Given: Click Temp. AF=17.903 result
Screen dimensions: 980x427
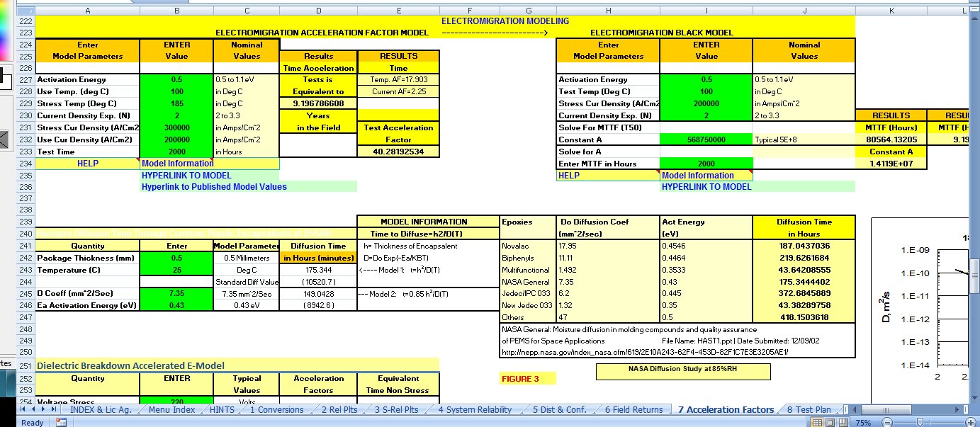Looking at the screenshot, I should coord(399,80).
